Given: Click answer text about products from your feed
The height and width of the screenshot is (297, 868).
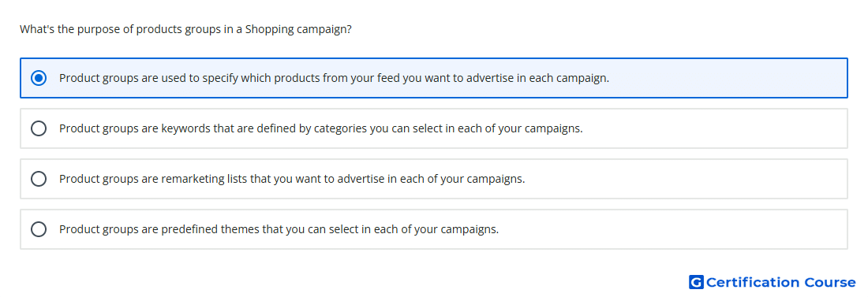Looking at the screenshot, I should tap(335, 78).
